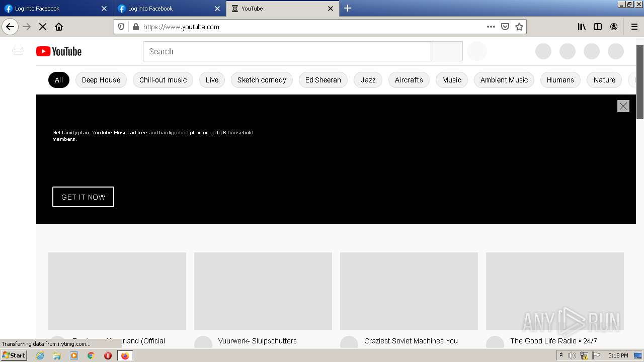Screen dimensions: 644x362
Task: Open Firefox home page icon
Action: coord(59,27)
